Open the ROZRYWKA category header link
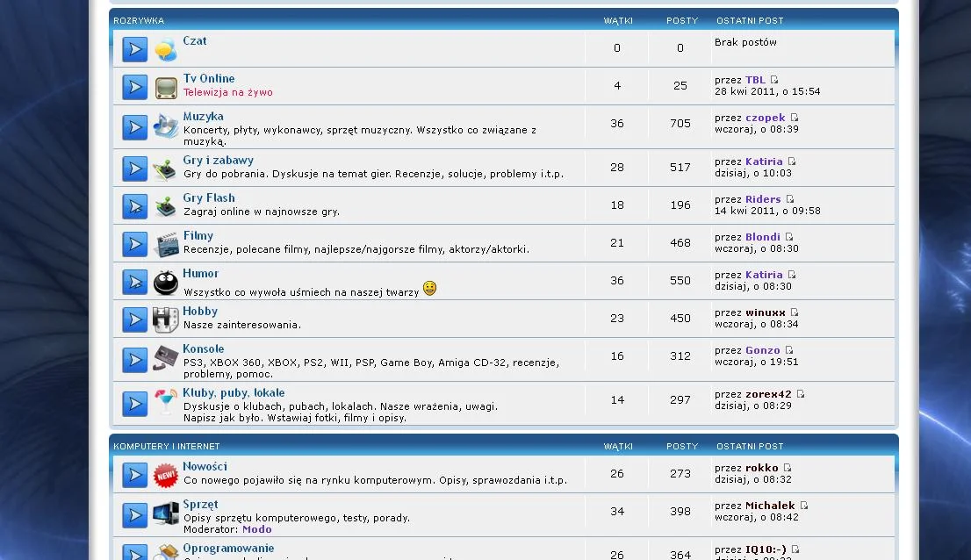971x560 pixels. click(x=139, y=21)
